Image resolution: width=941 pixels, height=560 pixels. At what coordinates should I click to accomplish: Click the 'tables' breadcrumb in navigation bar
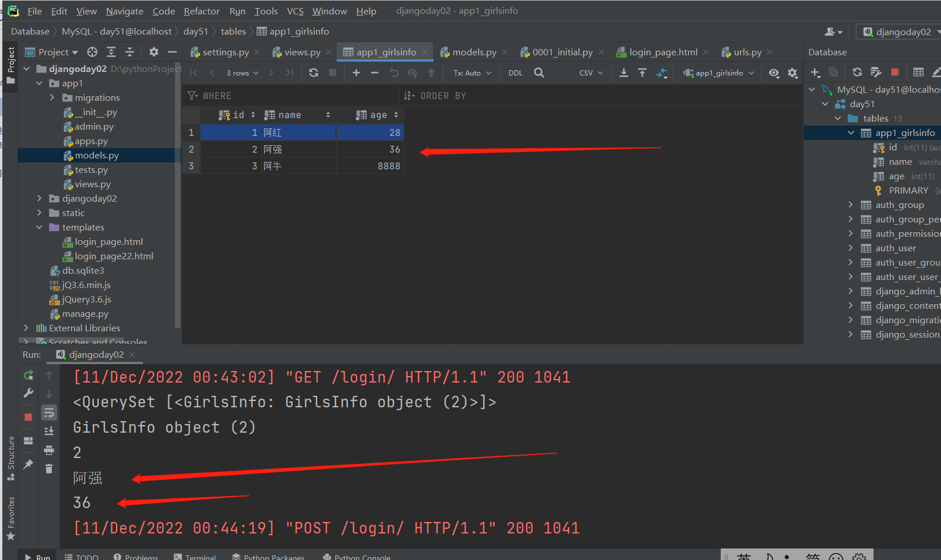click(x=234, y=32)
